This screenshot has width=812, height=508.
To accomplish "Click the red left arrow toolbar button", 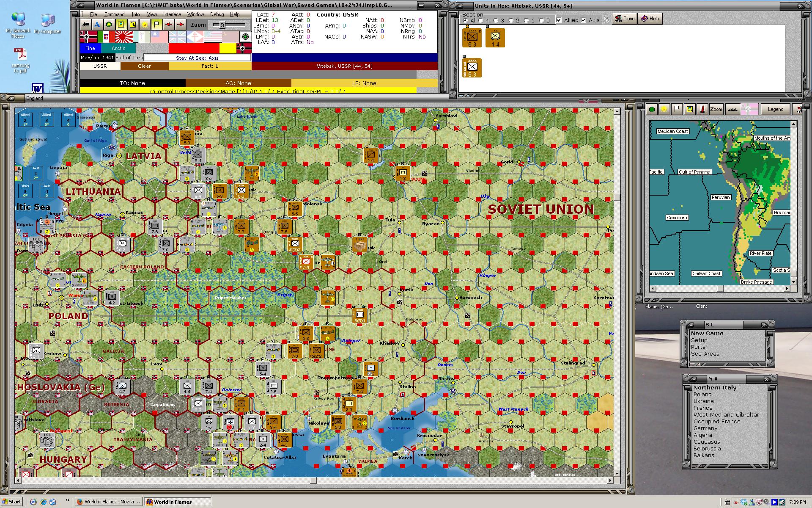I will click(x=169, y=25).
